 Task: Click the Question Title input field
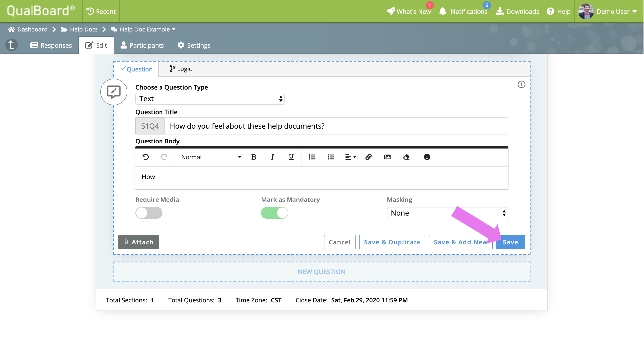(x=336, y=126)
